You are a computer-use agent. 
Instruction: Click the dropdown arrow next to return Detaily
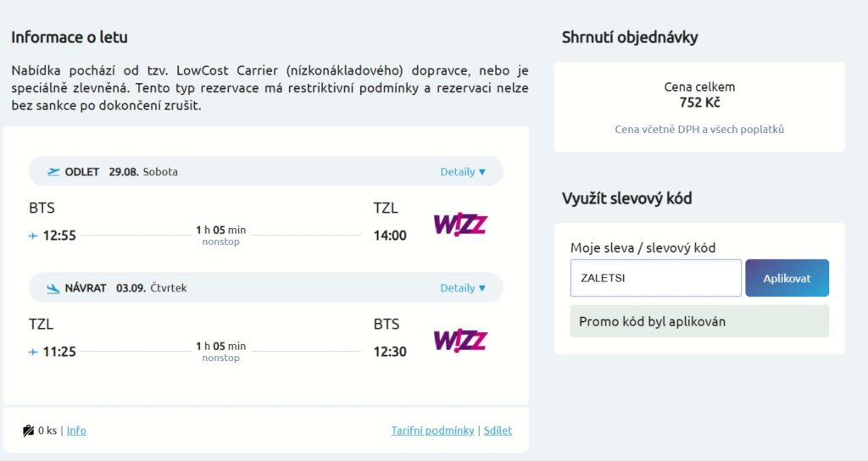point(482,288)
